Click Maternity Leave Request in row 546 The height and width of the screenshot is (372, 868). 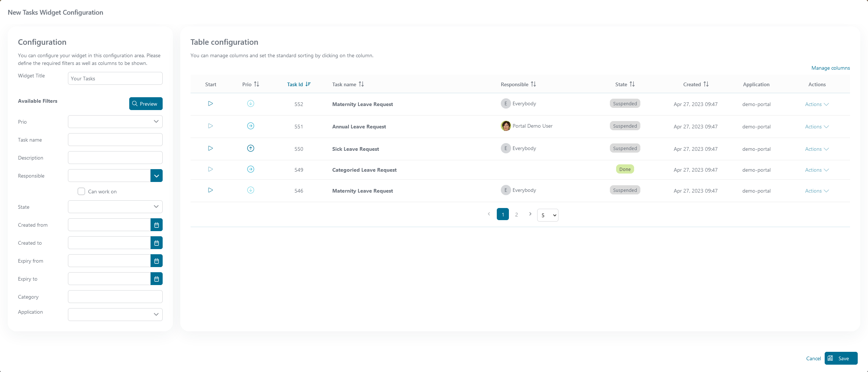point(362,191)
